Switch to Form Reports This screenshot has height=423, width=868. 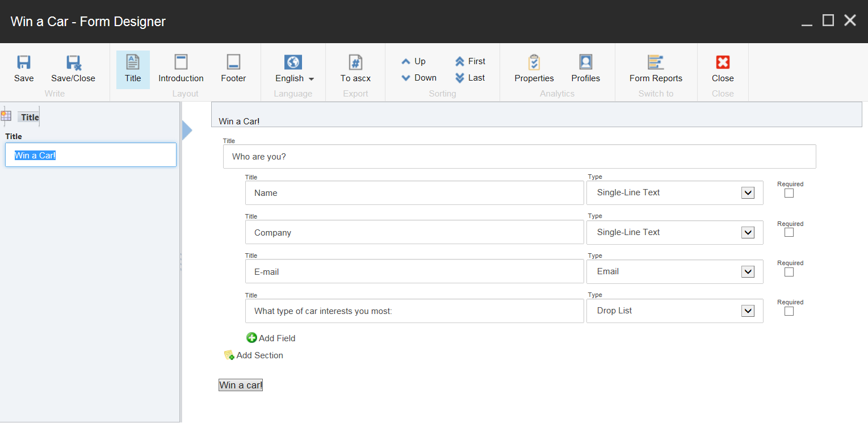(x=656, y=62)
